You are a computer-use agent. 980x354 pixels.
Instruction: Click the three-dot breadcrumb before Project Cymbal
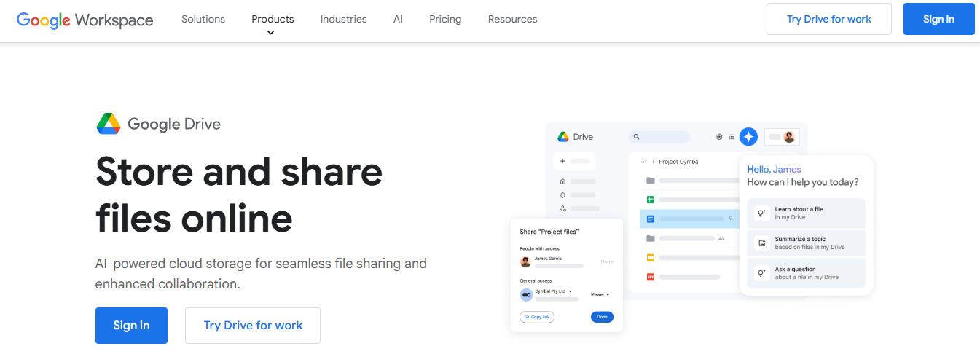tap(643, 162)
